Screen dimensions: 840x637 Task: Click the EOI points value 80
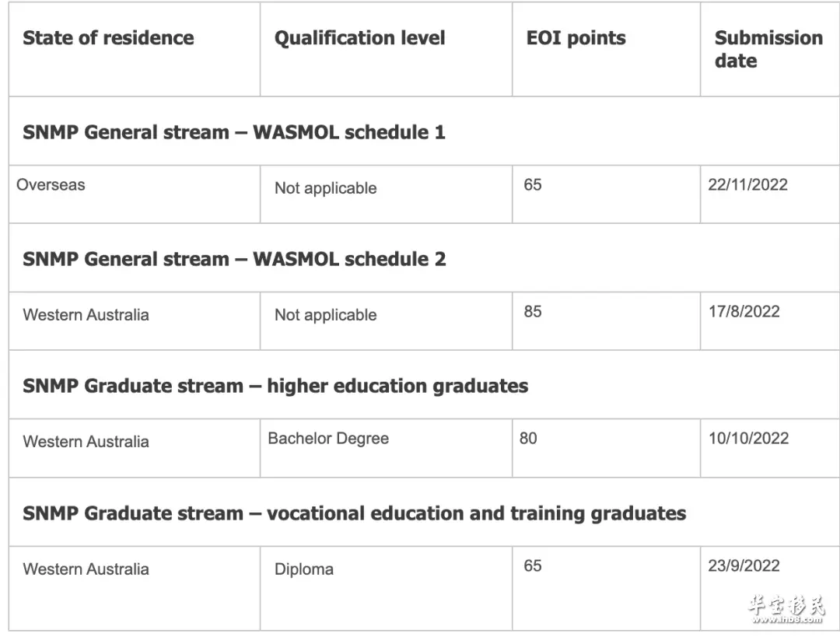click(x=528, y=438)
